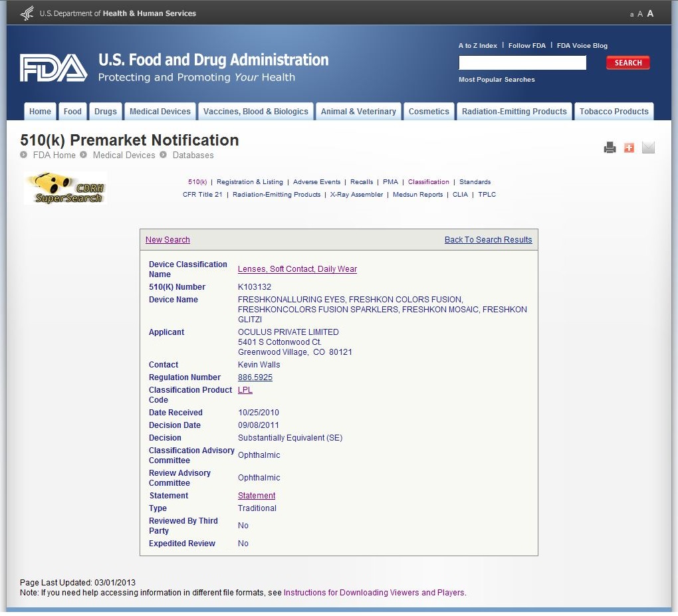The height and width of the screenshot is (616, 678).
Task: Click the email envelope icon
Action: pyautogui.click(x=648, y=148)
